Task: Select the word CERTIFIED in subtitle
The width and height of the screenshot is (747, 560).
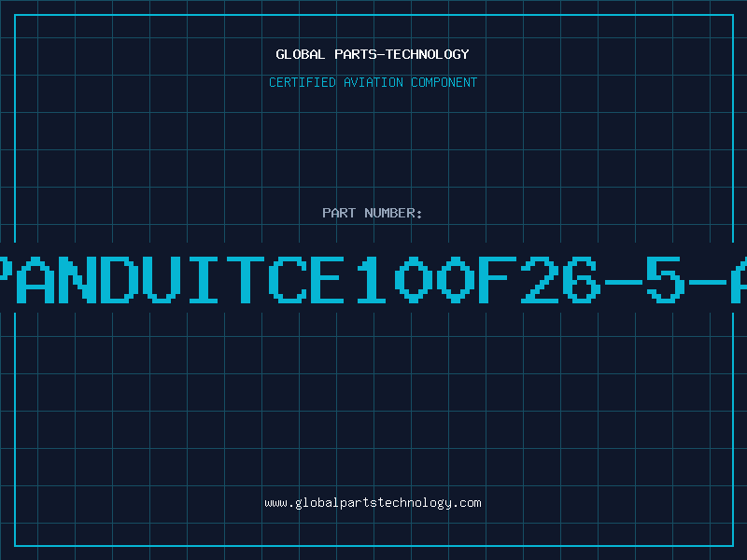Action: pos(303,82)
